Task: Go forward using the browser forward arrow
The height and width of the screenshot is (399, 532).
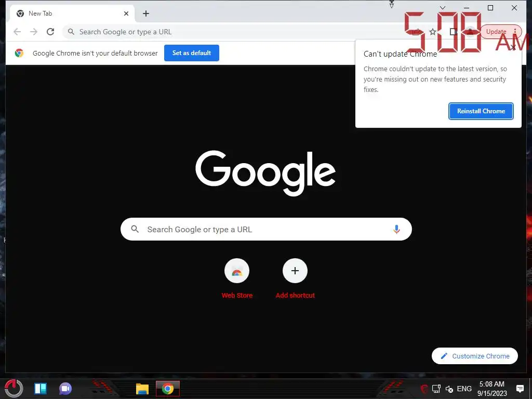Action: pyautogui.click(x=34, y=32)
